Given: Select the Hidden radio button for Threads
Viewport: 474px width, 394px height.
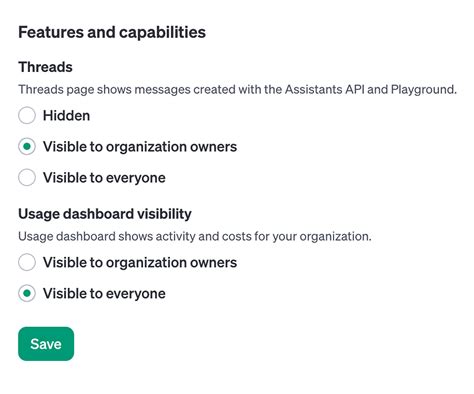Looking at the screenshot, I should point(27,115).
